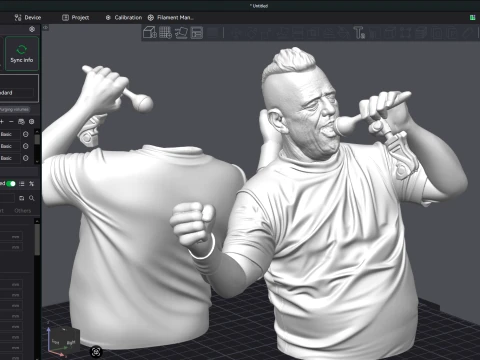
Task: Click the list view icon next to toggle
Action: pyautogui.click(x=22, y=184)
